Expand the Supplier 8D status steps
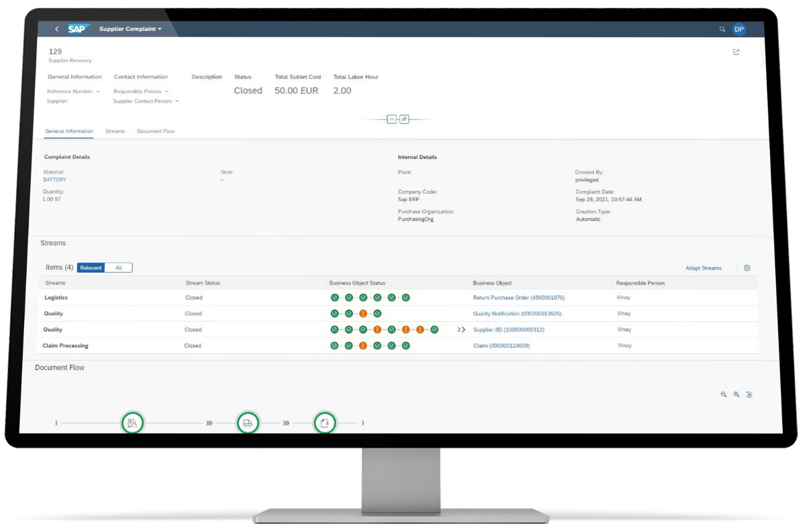Screen dimensions: 798x532 coord(462,329)
